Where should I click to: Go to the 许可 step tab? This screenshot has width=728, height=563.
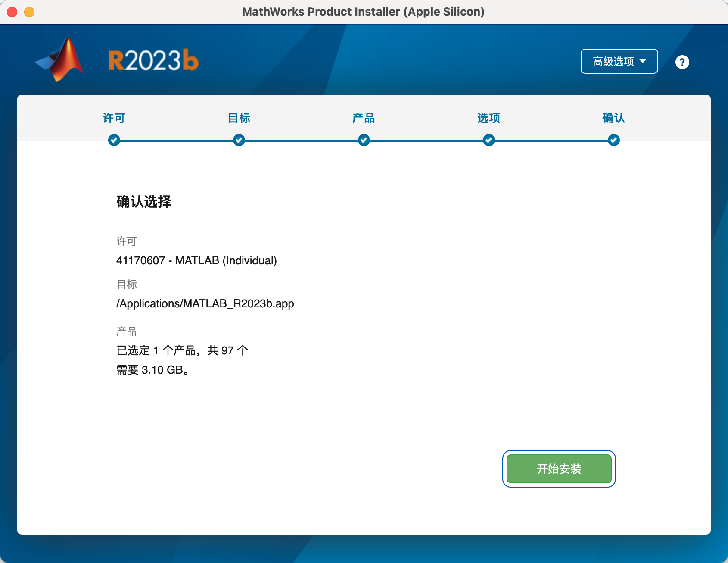click(114, 118)
